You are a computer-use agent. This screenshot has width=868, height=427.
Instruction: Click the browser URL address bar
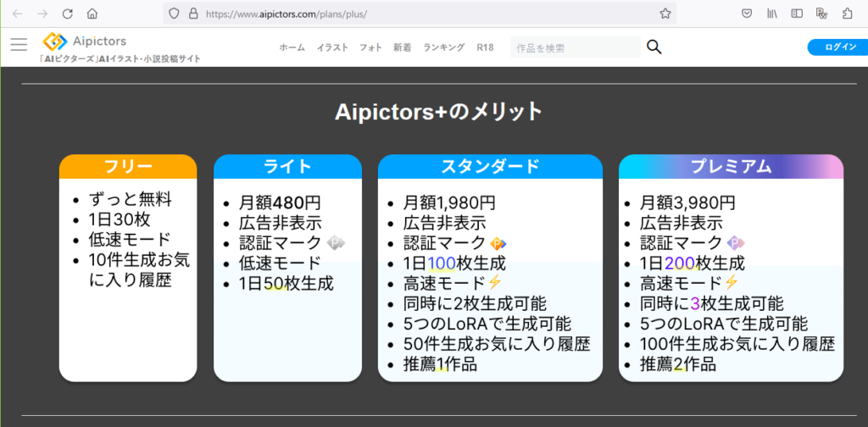[419, 14]
